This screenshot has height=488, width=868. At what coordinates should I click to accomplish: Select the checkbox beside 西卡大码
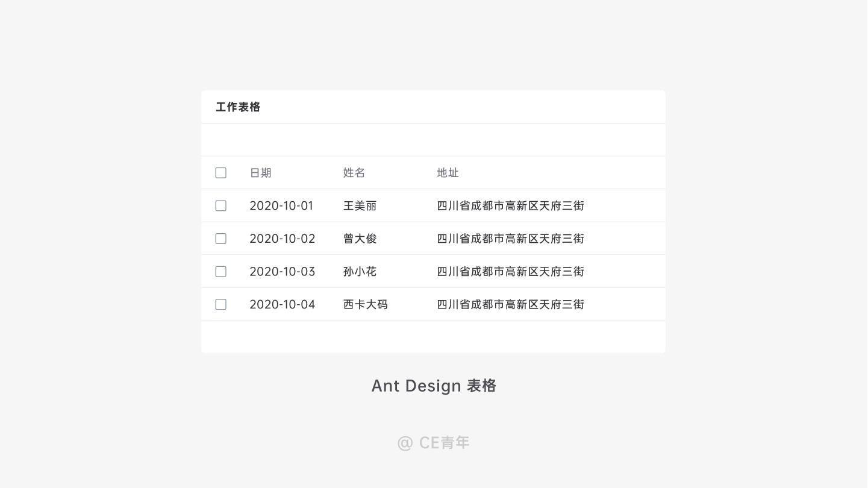[x=221, y=304]
